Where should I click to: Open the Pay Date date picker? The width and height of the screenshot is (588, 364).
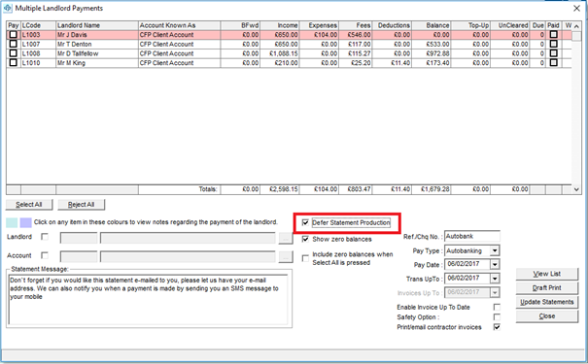[495, 264]
